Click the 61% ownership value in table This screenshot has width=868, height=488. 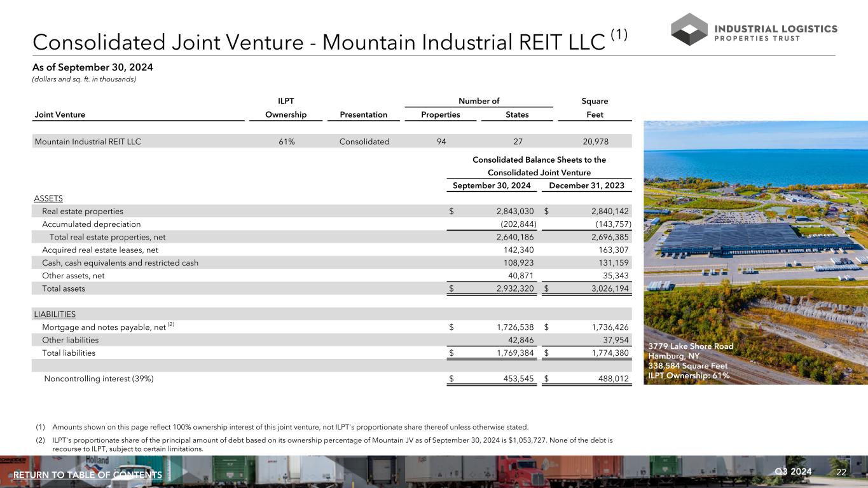coord(286,142)
